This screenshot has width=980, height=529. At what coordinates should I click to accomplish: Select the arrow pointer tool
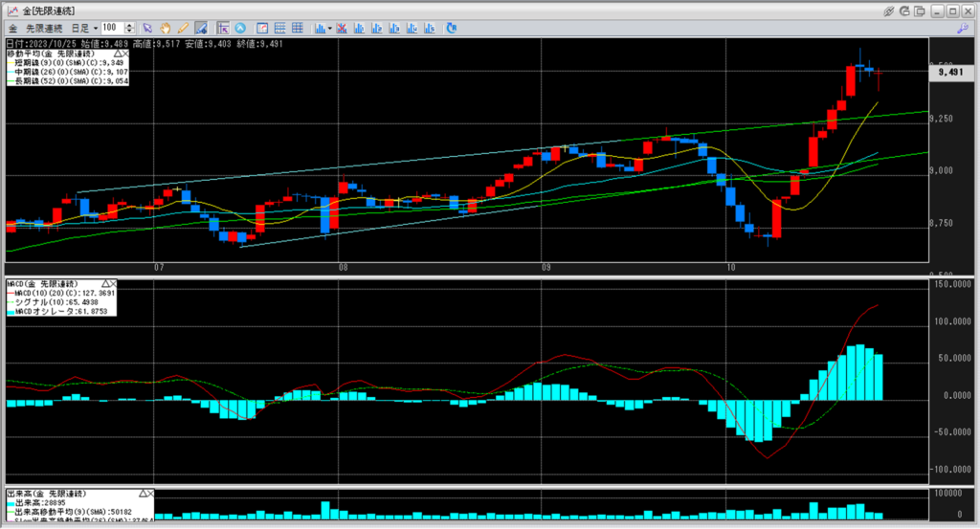tap(148, 28)
